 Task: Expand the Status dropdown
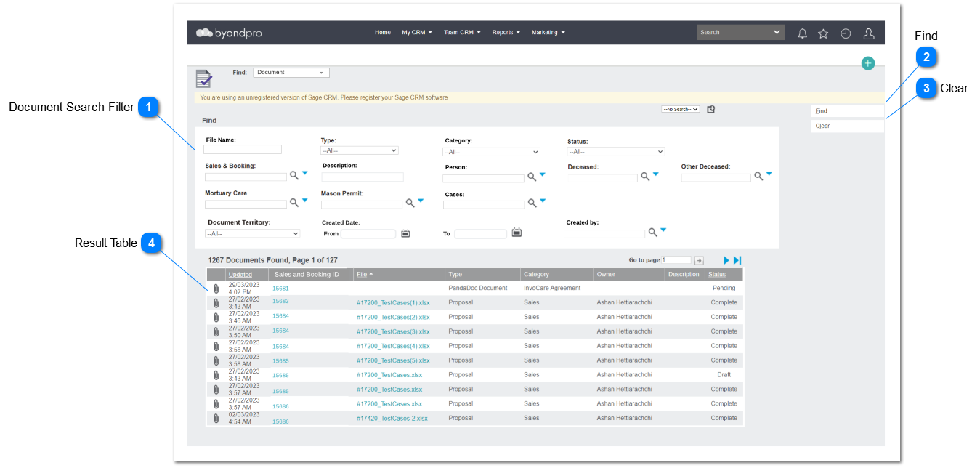point(616,151)
